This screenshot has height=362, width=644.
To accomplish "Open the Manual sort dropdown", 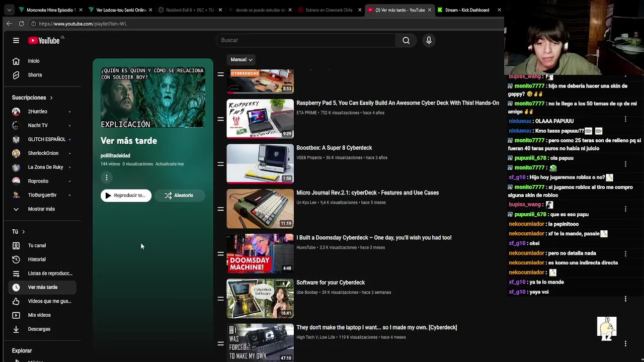I will [x=242, y=59].
